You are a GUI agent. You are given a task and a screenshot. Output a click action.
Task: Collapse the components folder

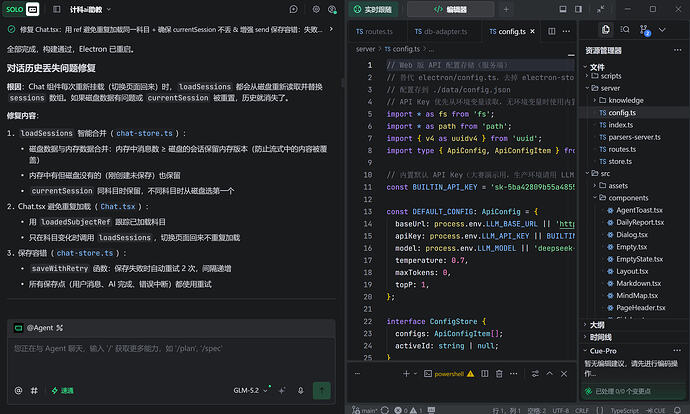tap(628, 198)
